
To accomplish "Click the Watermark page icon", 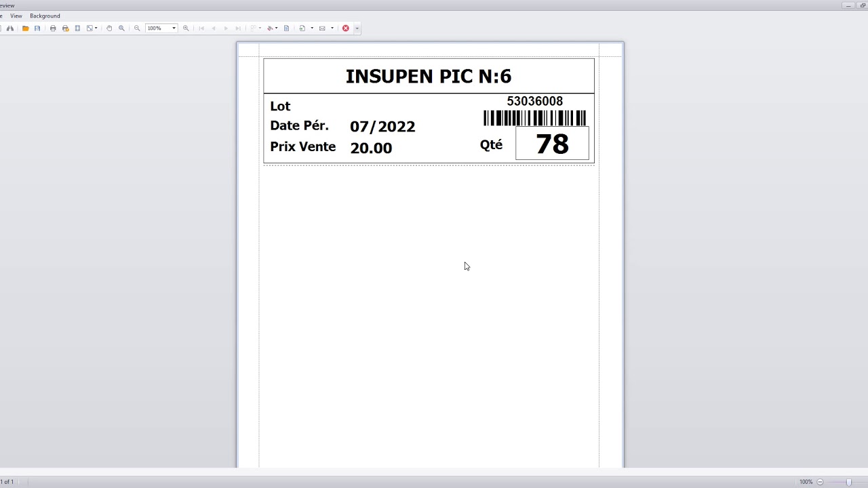I will tap(286, 28).
